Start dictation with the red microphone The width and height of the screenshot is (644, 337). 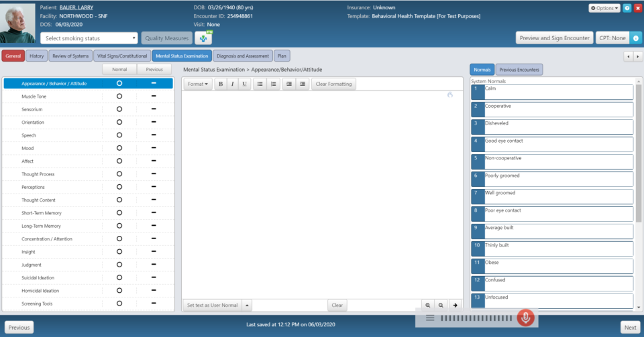[x=525, y=318]
